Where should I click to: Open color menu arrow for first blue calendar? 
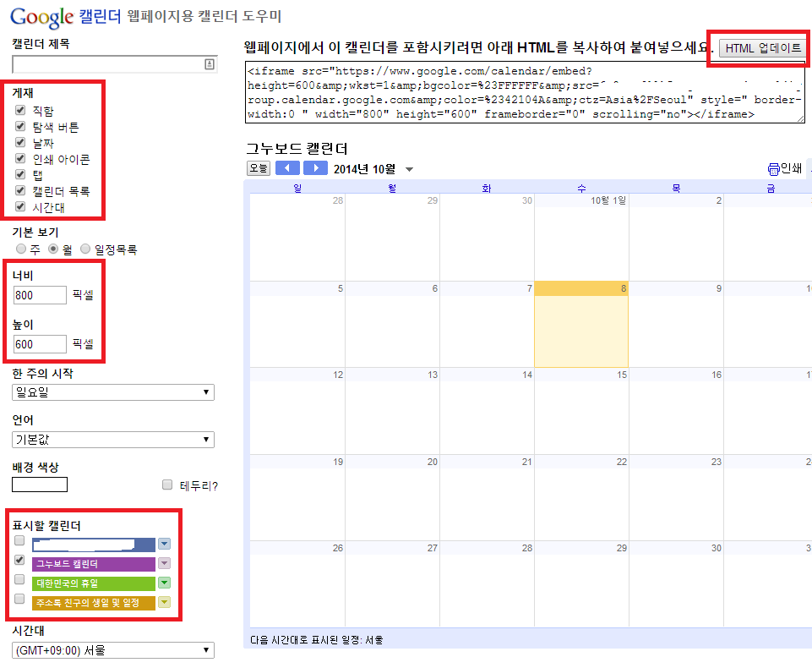pyautogui.click(x=165, y=545)
